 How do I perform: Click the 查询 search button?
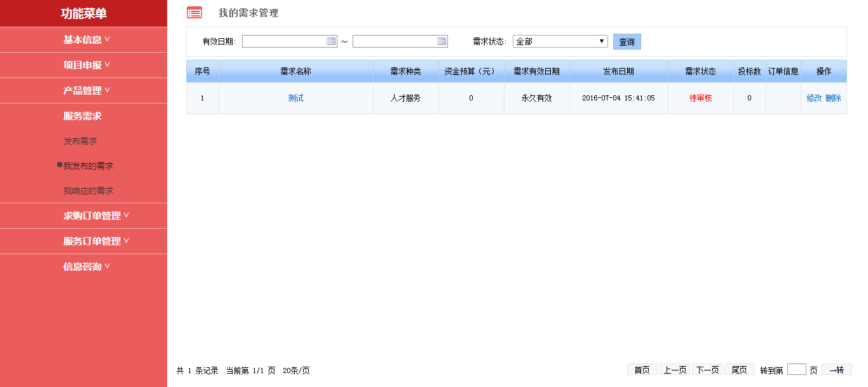(x=627, y=42)
